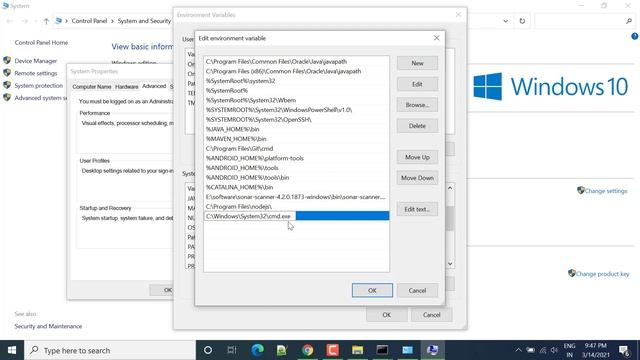This screenshot has height=360, width=640.
Task: Switch to Hardware tab in System Properties
Action: coord(127,87)
